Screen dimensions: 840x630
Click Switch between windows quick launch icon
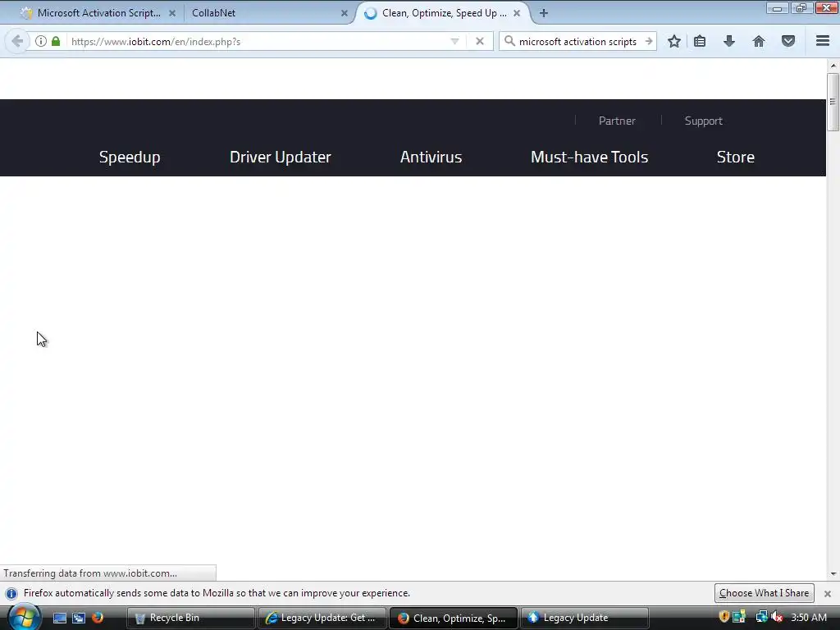pos(79,618)
